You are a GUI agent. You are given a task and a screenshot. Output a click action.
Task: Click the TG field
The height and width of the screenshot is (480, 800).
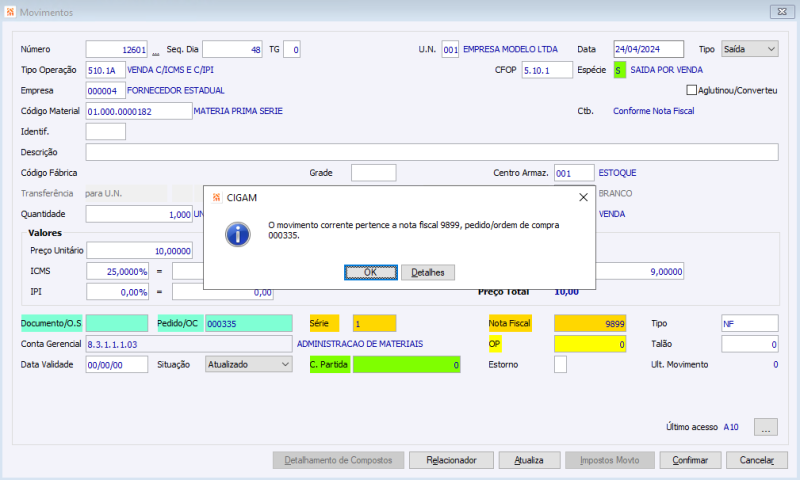(292, 49)
